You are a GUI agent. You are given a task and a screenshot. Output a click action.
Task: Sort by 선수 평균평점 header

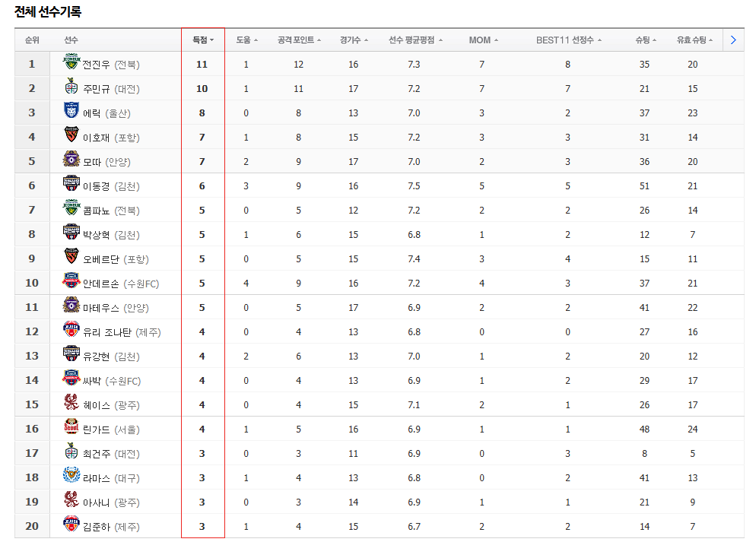(x=415, y=40)
